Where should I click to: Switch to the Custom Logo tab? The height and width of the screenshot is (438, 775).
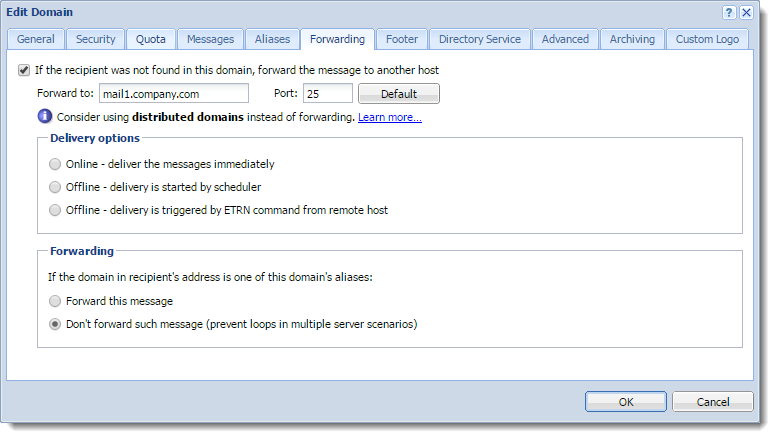point(707,39)
